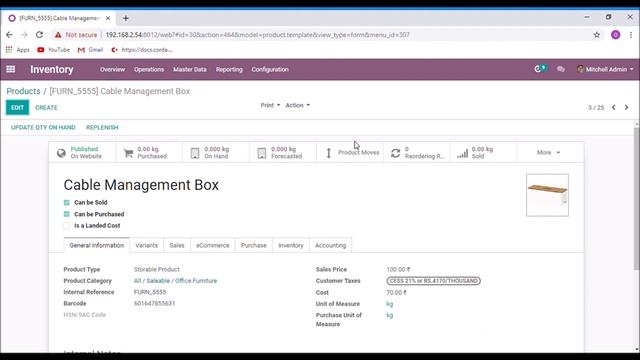Click the REPLENISH button
The image size is (640, 360).
102,127
